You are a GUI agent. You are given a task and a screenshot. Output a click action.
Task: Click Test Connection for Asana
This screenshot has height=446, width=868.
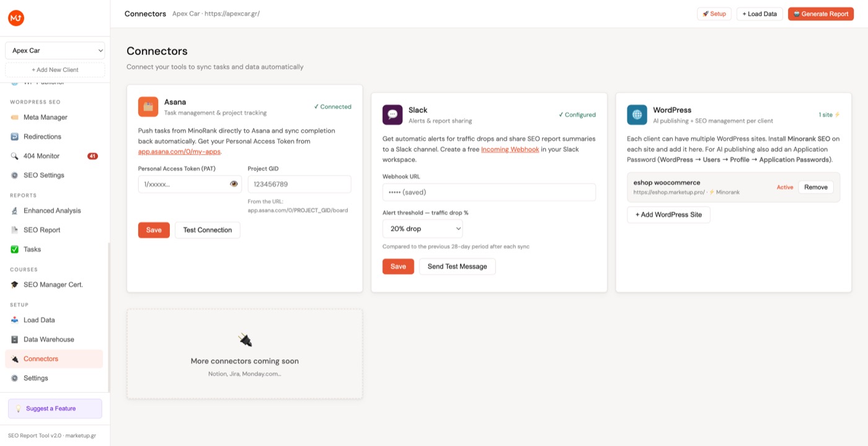click(x=208, y=230)
